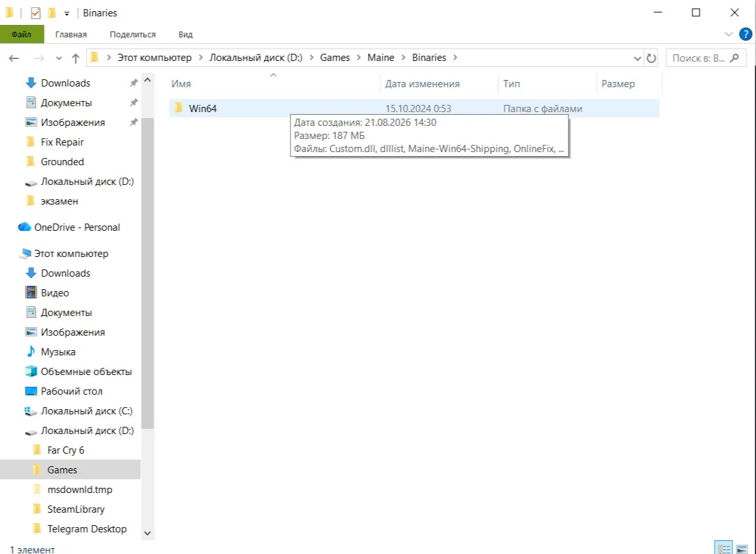The width and height of the screenshot is (756, 554).
Task: Open address bar history dropdown
Action: 637,58
